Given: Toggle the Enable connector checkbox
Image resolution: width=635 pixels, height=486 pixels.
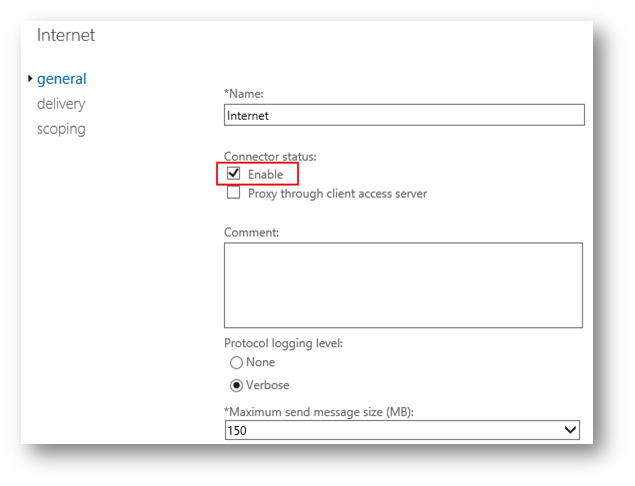Looking at the screenshot, I should (234, 174).
